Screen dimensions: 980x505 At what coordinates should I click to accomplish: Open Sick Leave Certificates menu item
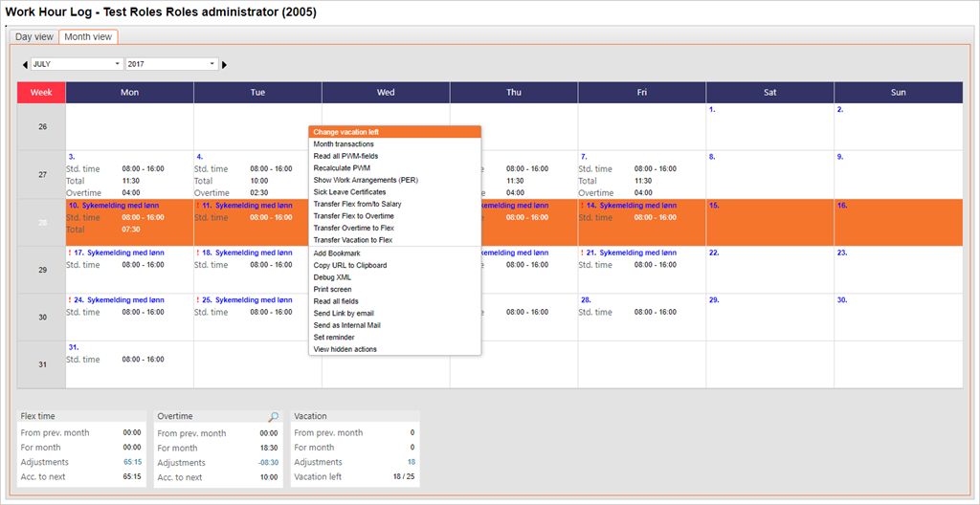[x=349, y=192]
